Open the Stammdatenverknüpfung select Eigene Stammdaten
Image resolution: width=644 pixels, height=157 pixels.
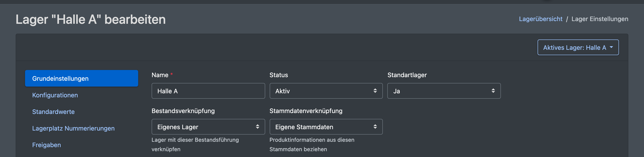[326, 127]
